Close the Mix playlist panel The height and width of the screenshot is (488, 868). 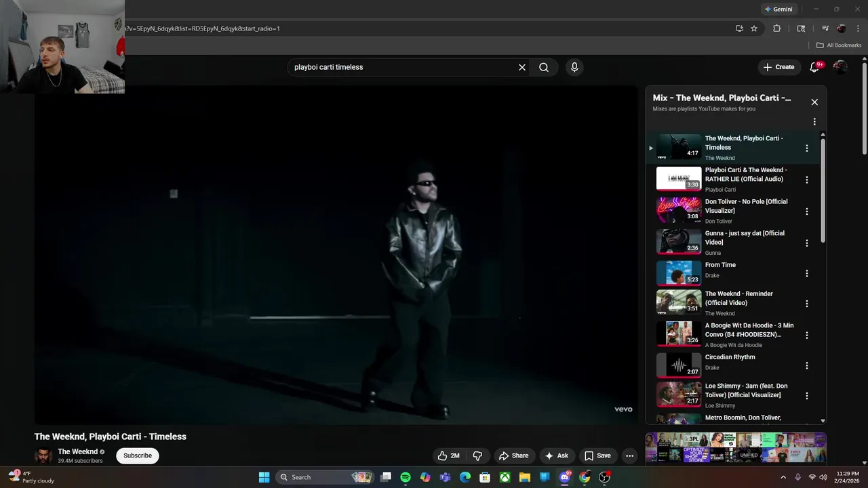(x=814, y=102)
